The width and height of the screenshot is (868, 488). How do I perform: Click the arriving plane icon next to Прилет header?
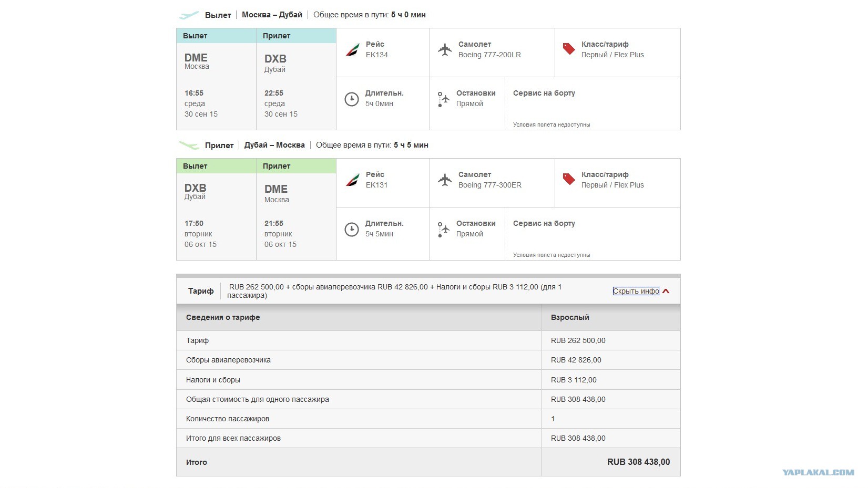point(189,145)
